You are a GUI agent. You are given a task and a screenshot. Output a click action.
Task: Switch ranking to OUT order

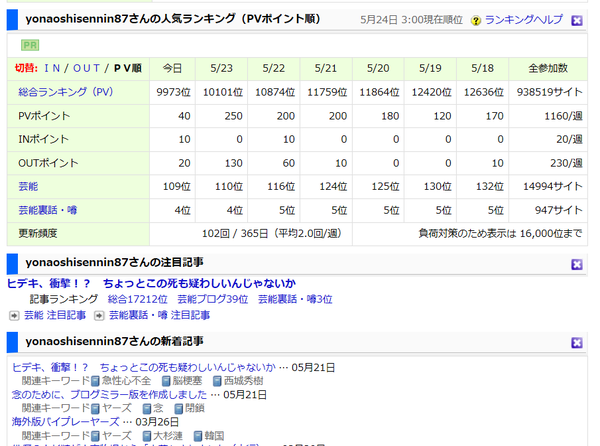(x=86, y=68)
